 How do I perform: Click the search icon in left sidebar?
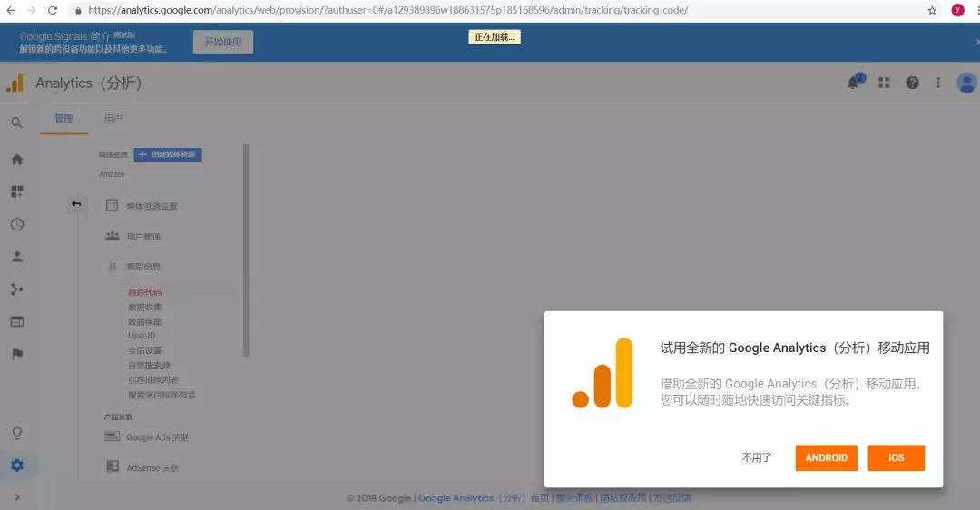point(17,123)
